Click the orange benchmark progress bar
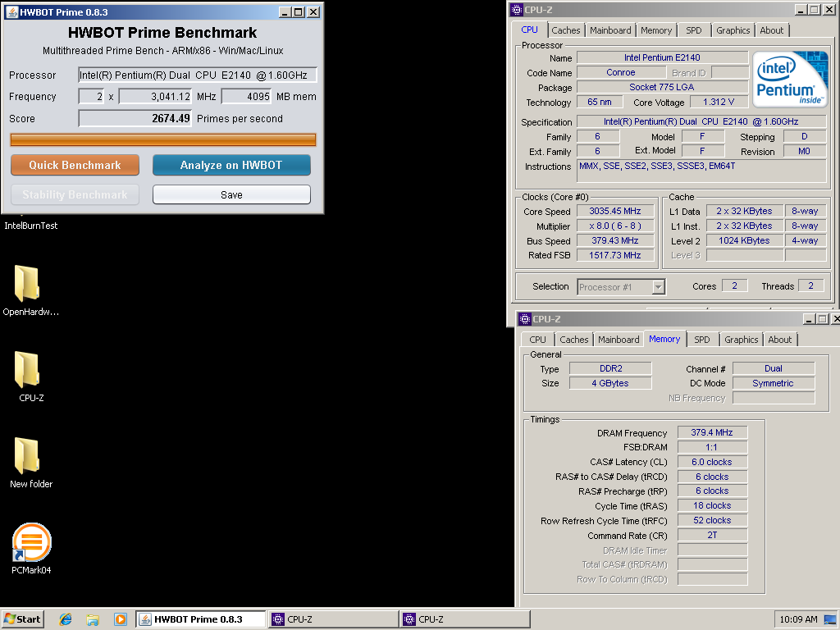 pos(163,139)
